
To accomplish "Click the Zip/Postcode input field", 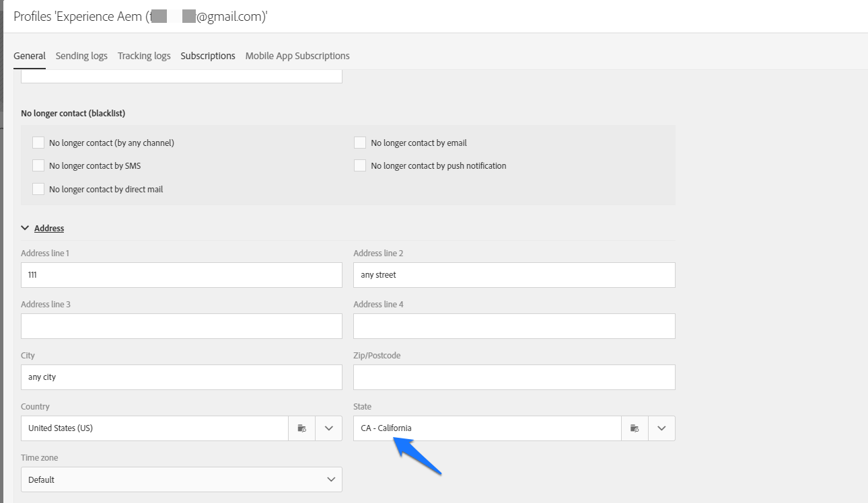I will pyautogui.click(x=513, y=377).
